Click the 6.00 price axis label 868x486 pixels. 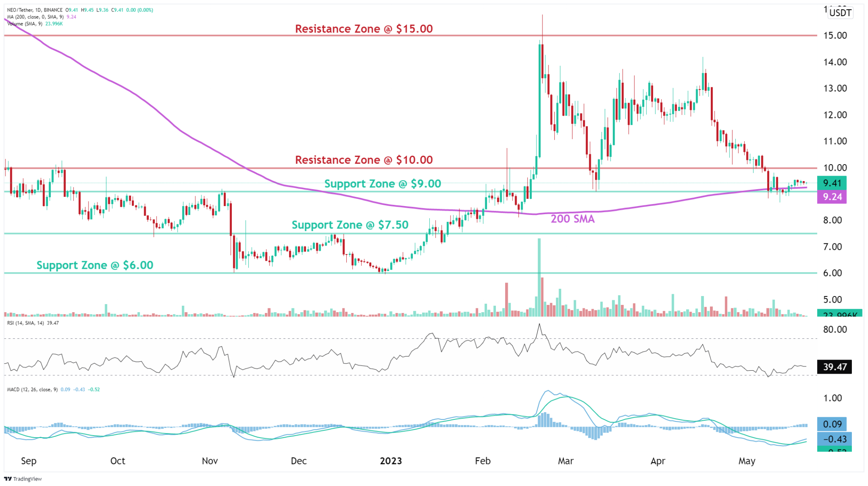tap(832, 273)
